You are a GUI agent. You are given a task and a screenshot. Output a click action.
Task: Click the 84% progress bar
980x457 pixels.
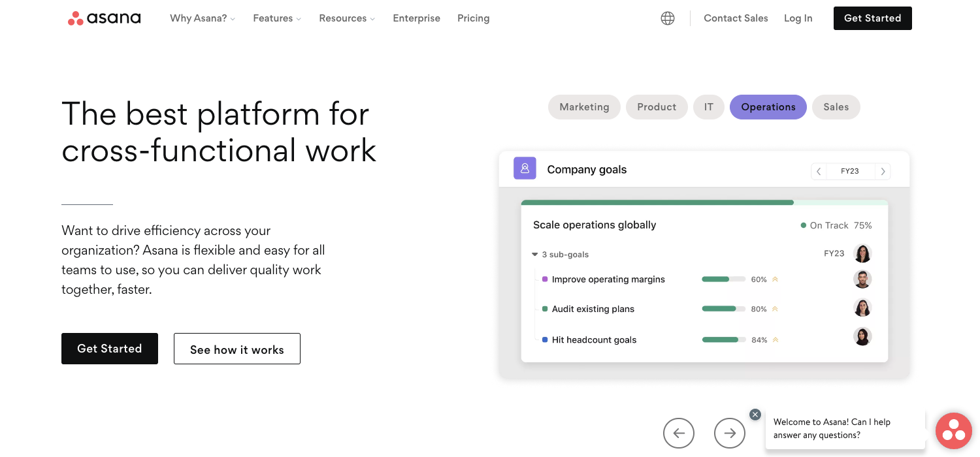(x=723, y=339)
